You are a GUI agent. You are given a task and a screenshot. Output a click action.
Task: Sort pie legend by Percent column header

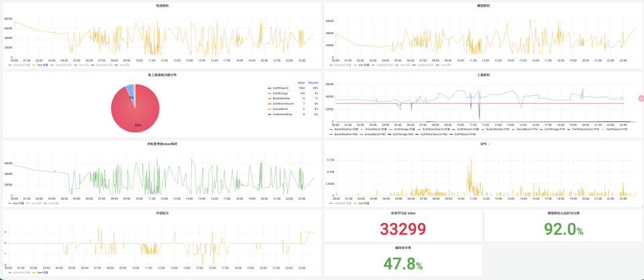(x=313, y=83)
